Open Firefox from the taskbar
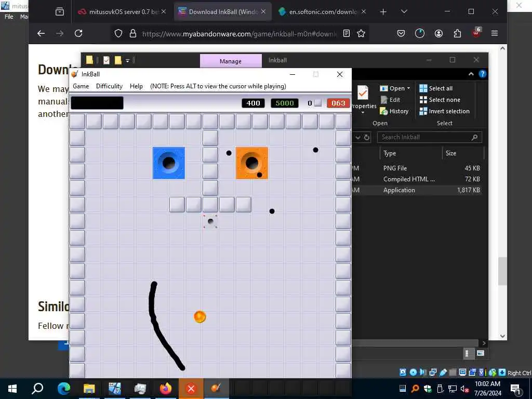 tap(166, 389)
